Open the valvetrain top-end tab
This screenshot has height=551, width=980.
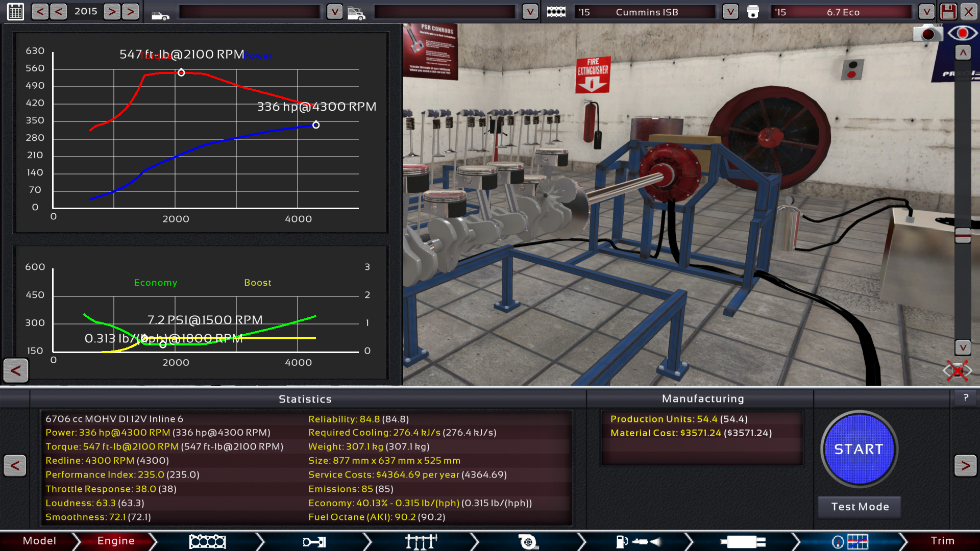[421, 541]
